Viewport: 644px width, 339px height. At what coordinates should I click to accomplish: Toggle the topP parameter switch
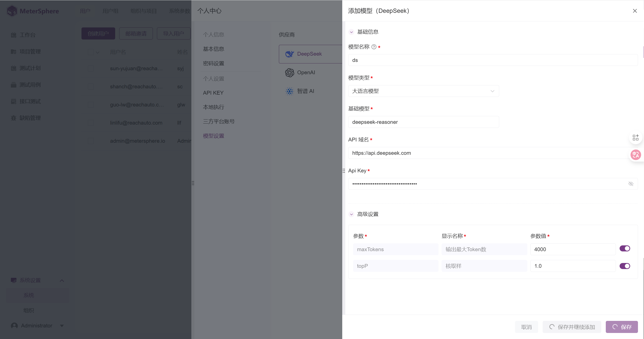(x=625, y=266)
